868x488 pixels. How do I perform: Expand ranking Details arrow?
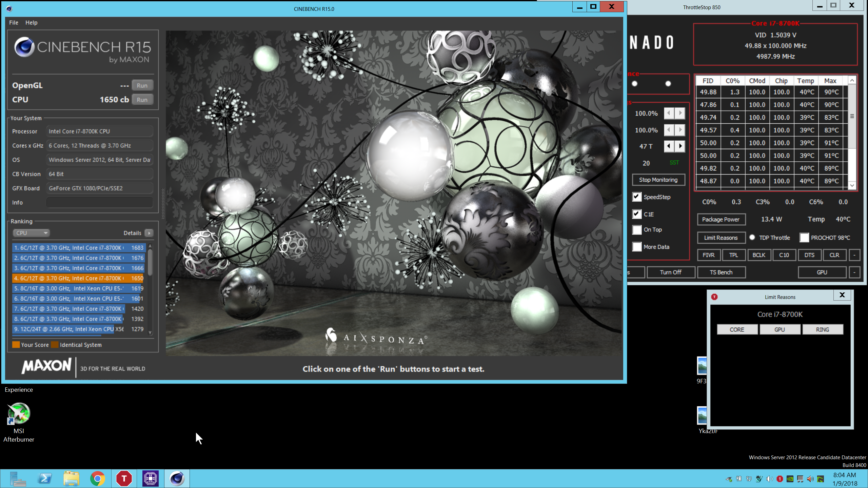point(149,233)
